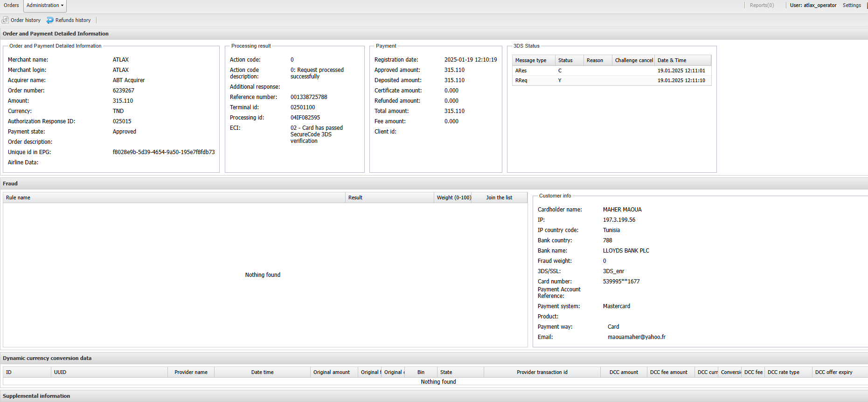Click the Reports(0) link

coord(761,6)
